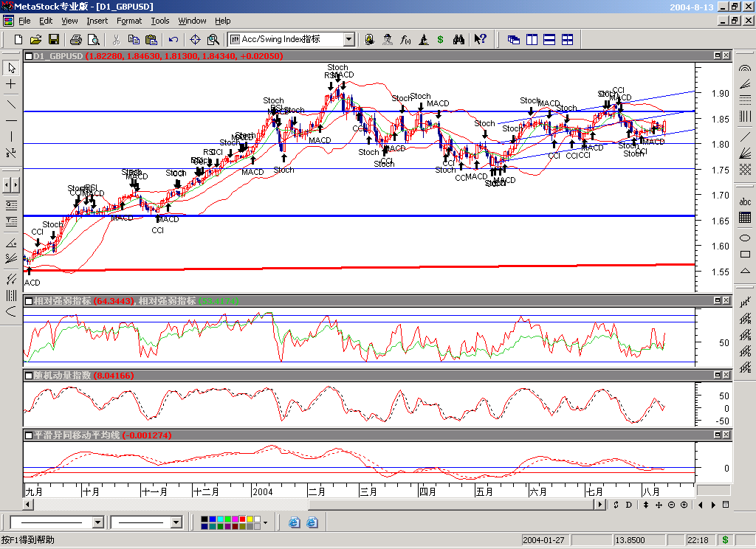756x549 pixels.
Task: Select the ellipse drawing tool
Action: pyautogui.click(x=745, y=238)
